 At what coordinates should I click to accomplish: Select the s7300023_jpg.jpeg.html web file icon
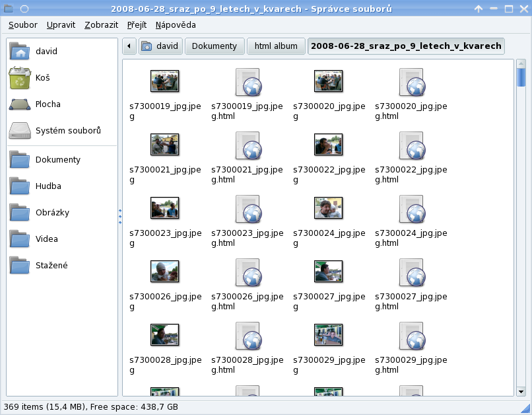248,209
